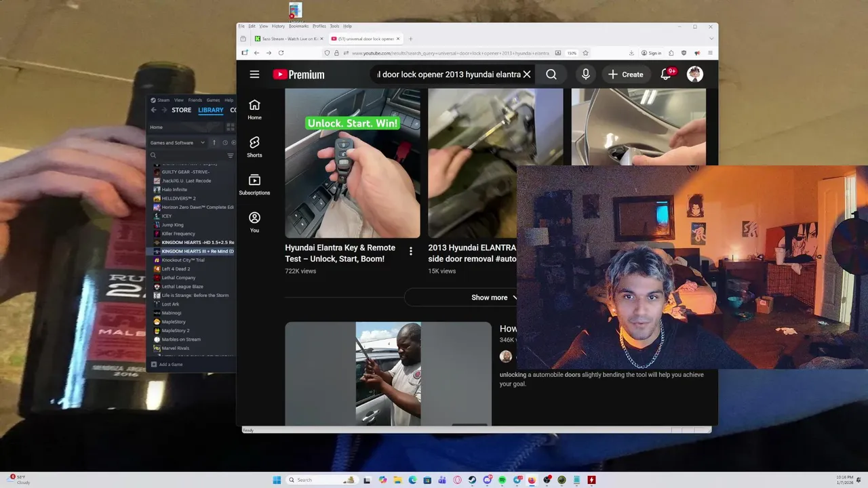Open the Steam Friends menu
868x488 pixels.
point(195,100)
